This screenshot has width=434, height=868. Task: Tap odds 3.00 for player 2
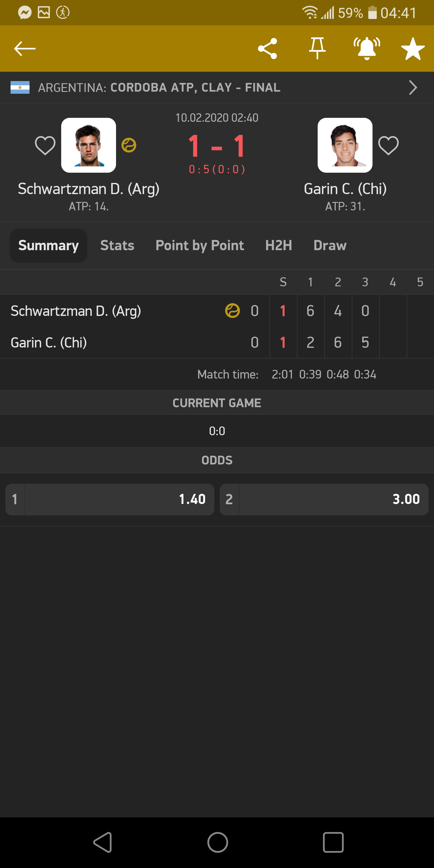tap(324, 499)
